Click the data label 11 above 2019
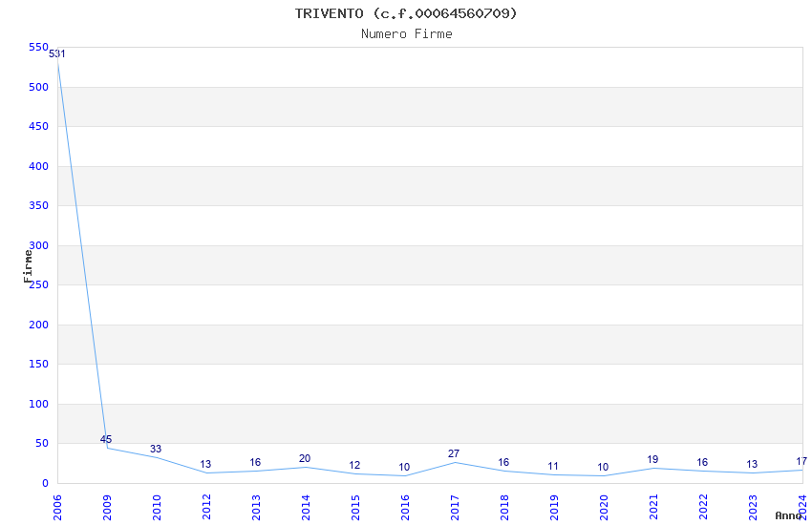Screen dimensions: 812x525 pyautogui.click(x=553, y=466)
